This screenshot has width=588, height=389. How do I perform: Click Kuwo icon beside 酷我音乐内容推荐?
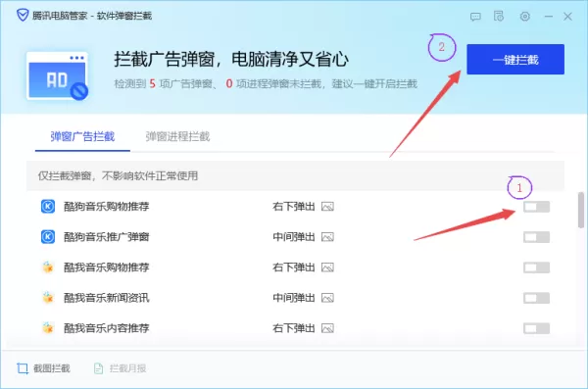coord(48,328)
